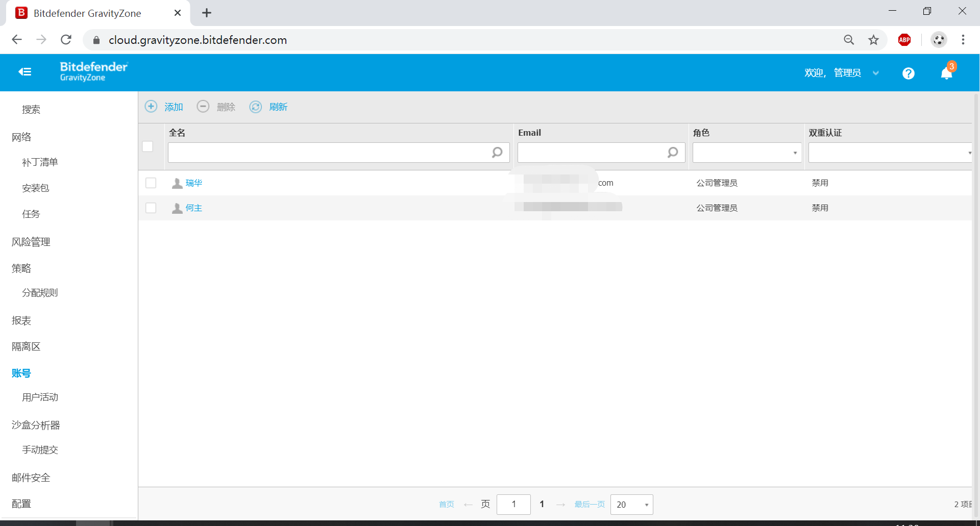980x526 pixels.
Task: Click the browser zoom magnifier icon
Action: point(849,40)
